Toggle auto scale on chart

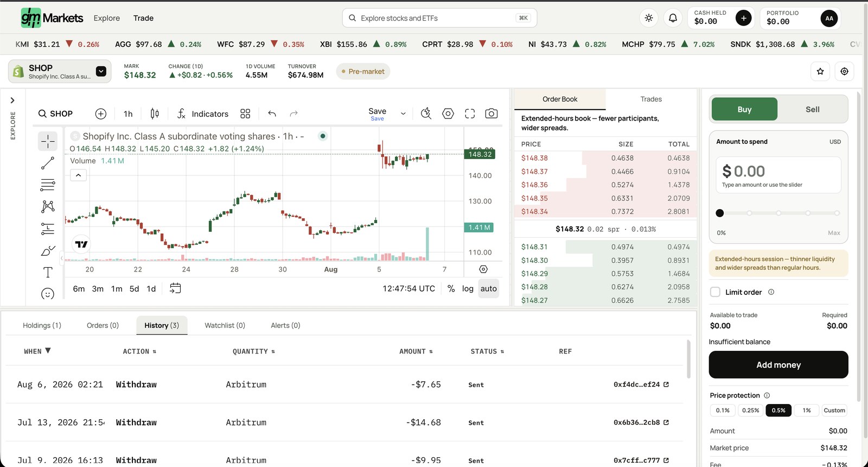pos(489,289)
